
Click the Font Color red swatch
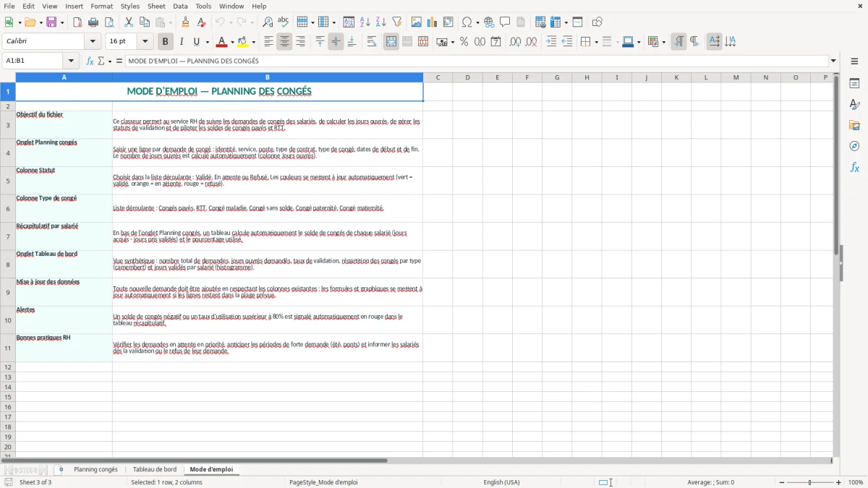click(222, 42)
